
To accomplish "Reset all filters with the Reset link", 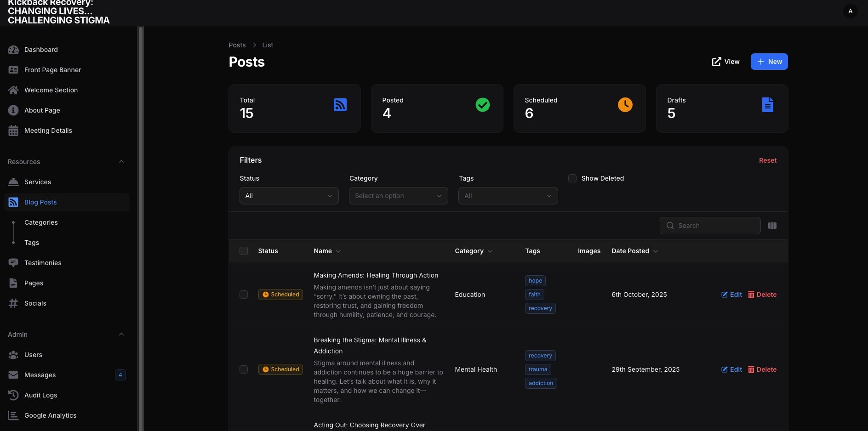I will point(767,160).
